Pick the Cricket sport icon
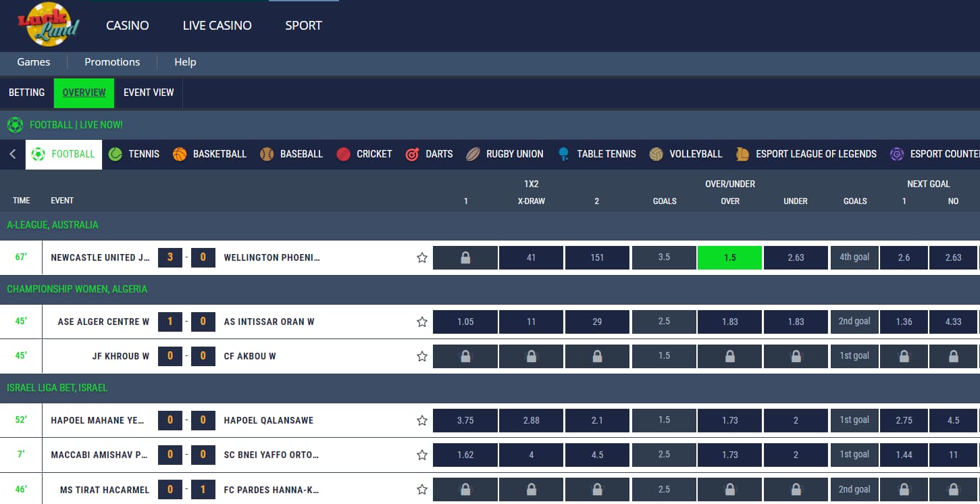 point(343,154)
